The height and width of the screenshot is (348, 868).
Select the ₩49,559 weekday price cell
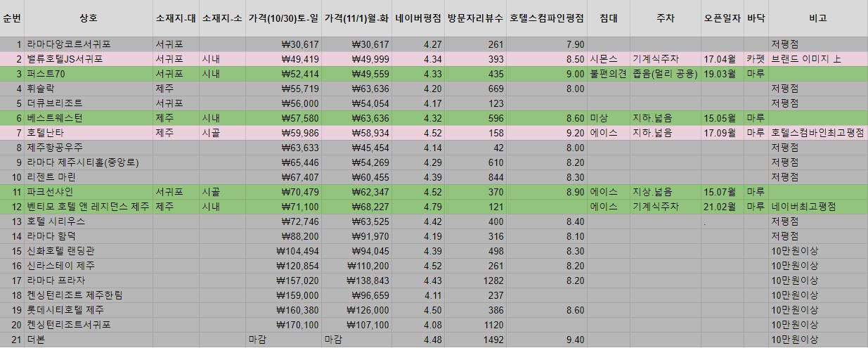(x=356, y=74)
